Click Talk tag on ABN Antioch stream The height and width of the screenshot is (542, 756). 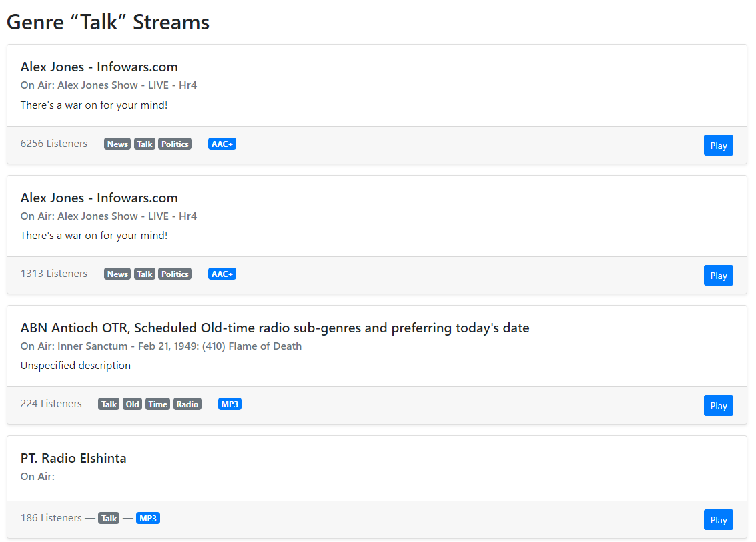[x=109, y=404]
